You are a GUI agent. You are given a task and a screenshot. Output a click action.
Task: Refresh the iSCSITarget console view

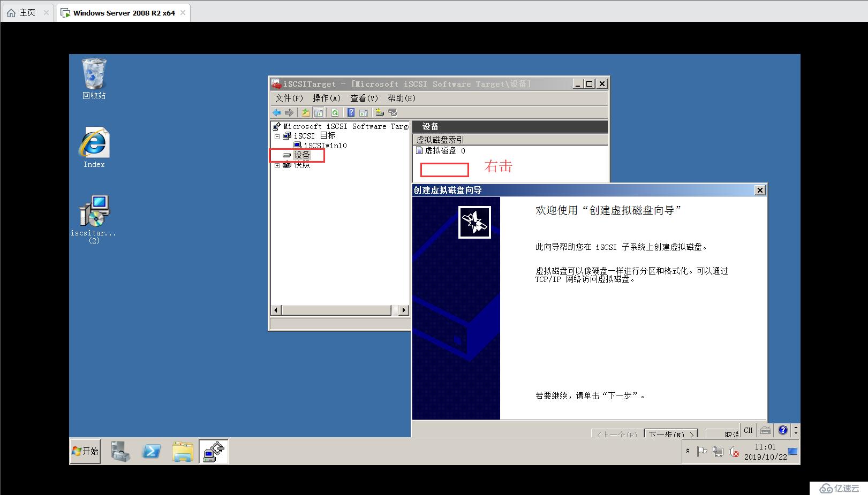click(335, 112)
